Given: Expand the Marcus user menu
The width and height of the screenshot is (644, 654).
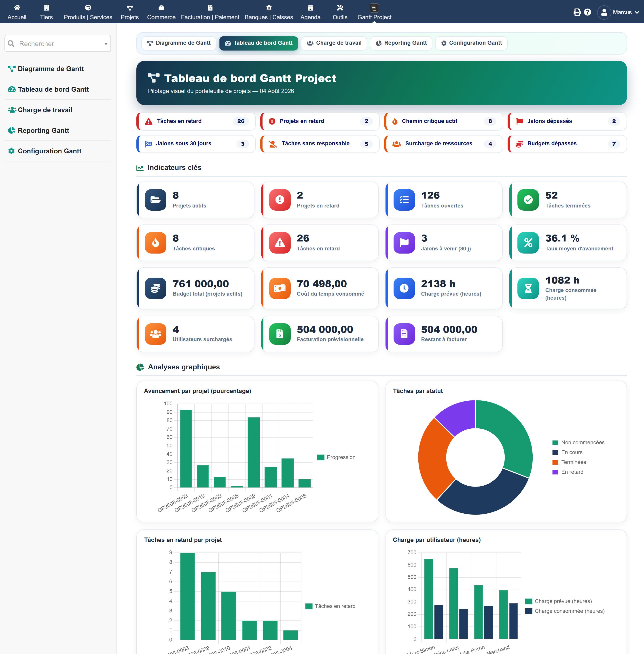Looking at the screenshot, I should pos(618,12).
